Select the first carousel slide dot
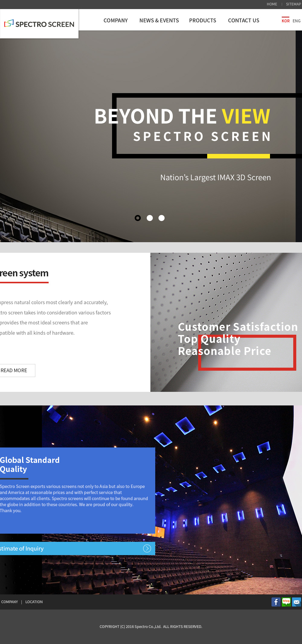 tap(138, 218)
